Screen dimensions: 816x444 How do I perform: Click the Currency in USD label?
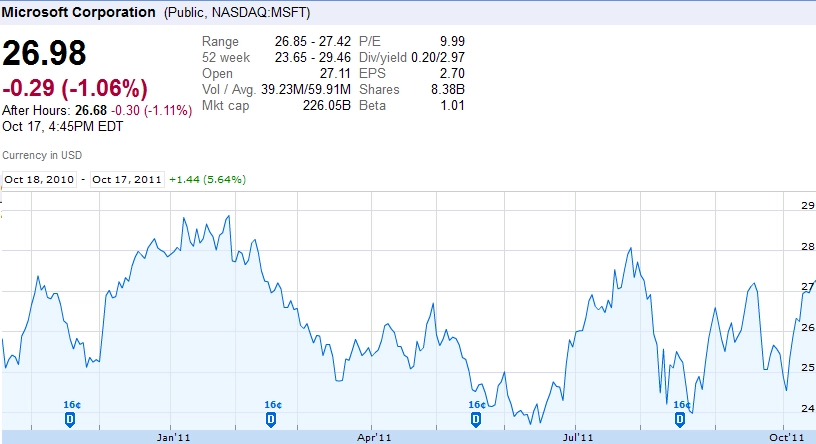click(x=42, y=155)
